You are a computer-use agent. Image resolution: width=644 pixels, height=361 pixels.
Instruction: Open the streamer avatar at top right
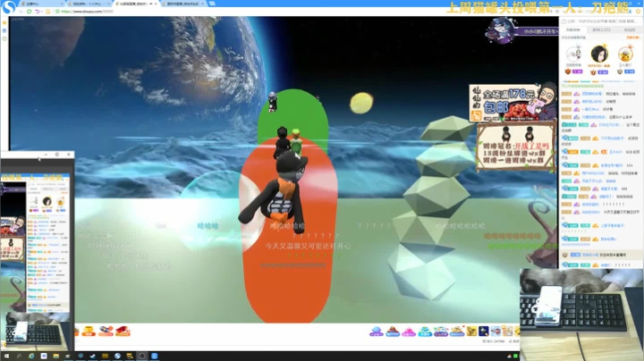point(501,30)
